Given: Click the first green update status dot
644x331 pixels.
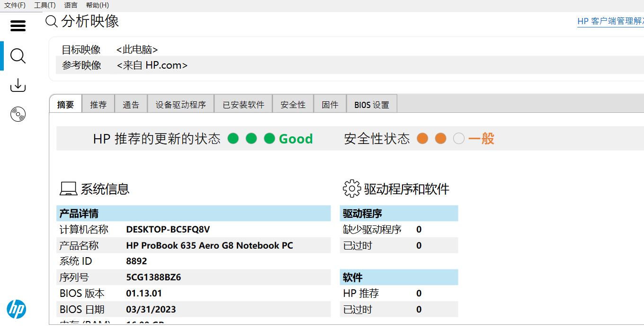Looking at the screenshot, I should tap(233, 139).
